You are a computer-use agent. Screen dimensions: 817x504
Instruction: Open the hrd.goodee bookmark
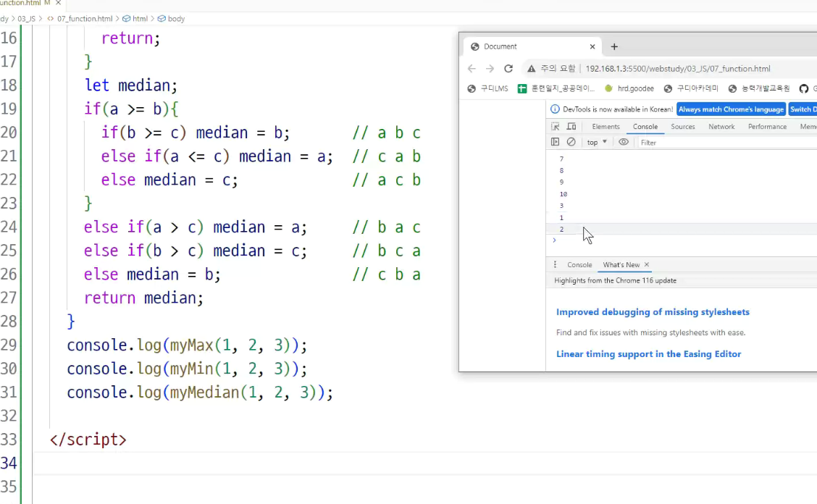click(629, 88)
